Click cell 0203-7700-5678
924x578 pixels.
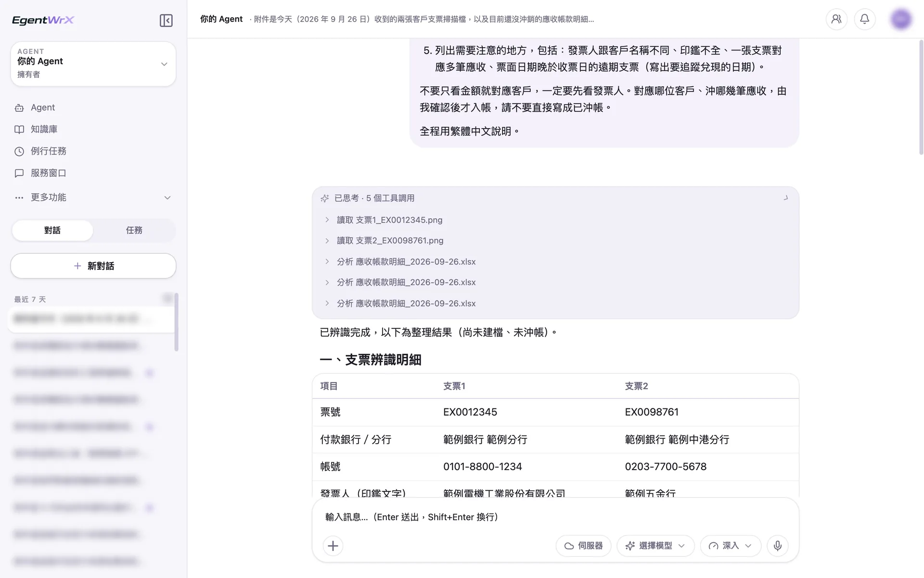[x=666, y=466]
